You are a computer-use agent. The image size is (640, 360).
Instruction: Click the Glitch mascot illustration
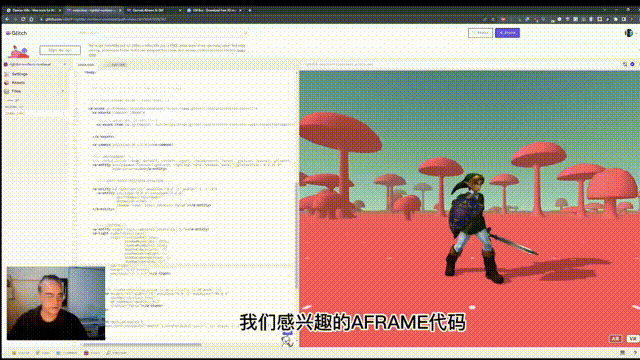click(19, 52)
